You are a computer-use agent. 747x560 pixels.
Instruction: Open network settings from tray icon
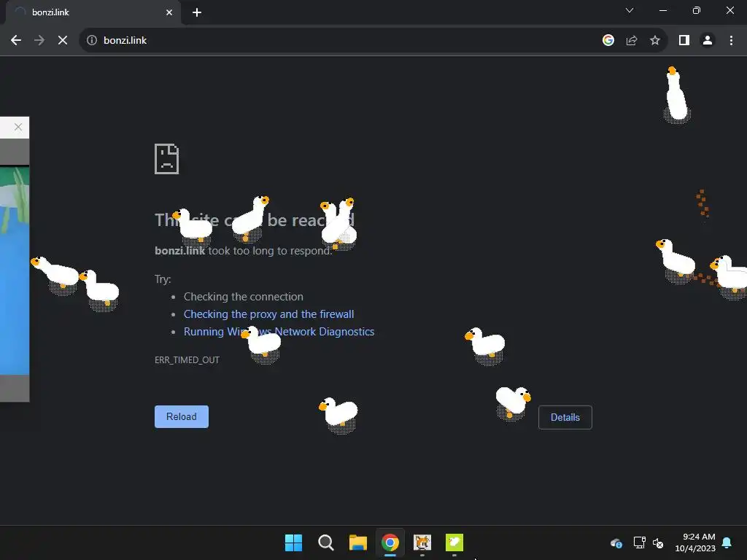point(639,542)
